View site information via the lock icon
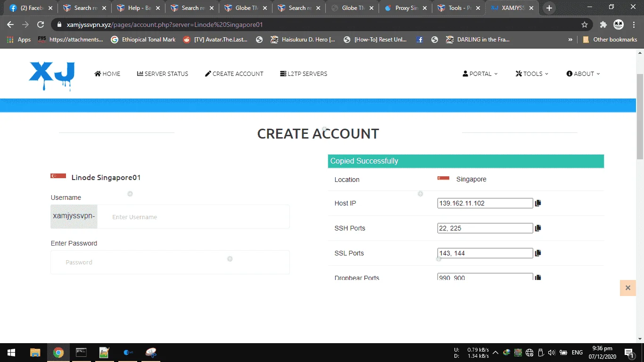This screenshot has height=362, width=644. [x=59, y=25]
